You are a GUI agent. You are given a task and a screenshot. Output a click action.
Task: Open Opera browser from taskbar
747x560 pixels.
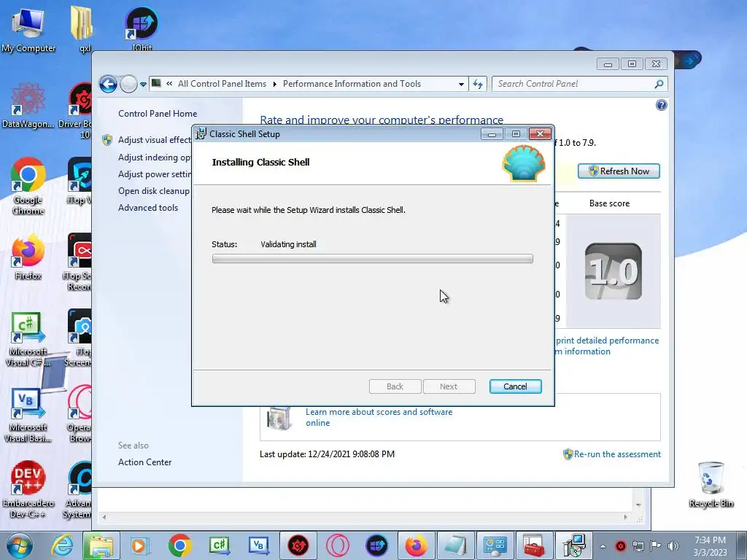coord(337,545)
